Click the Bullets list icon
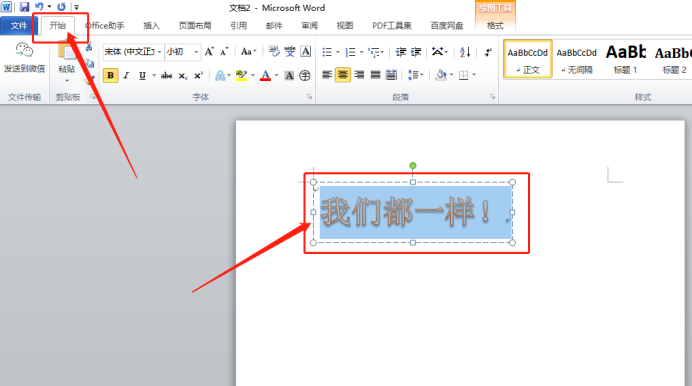This screenshot has height=386, width=692. click(327, 52)
